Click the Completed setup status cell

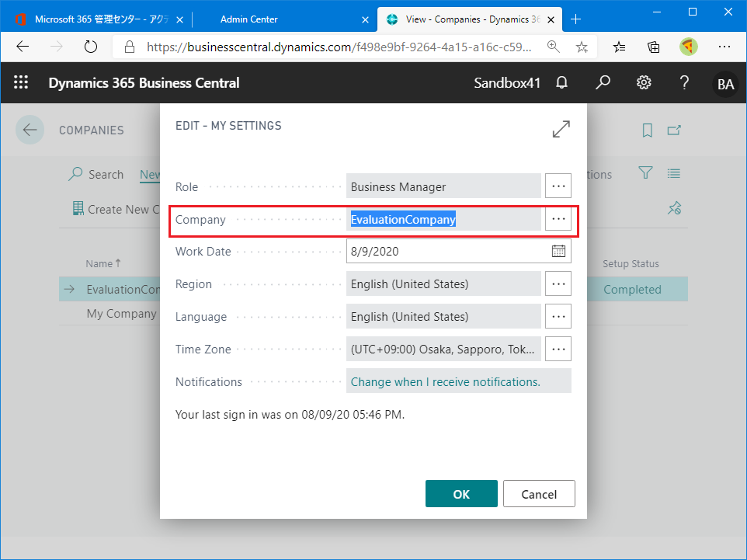[632, 289]
